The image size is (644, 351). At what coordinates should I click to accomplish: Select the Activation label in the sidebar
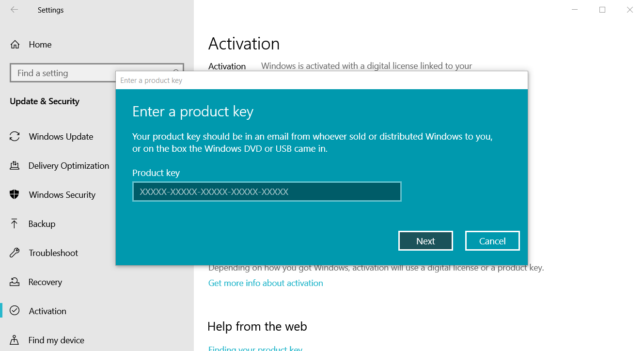pyautogui.click(x=47, y=311)
